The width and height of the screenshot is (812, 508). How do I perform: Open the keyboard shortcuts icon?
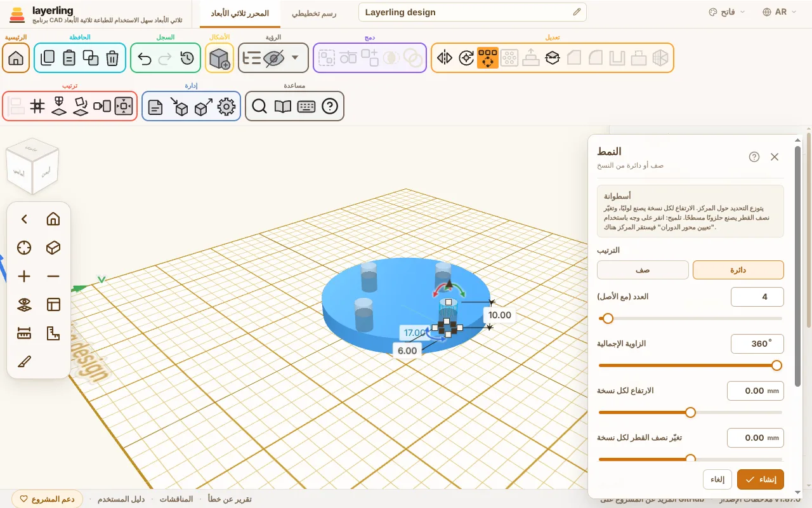click(306, 107)
